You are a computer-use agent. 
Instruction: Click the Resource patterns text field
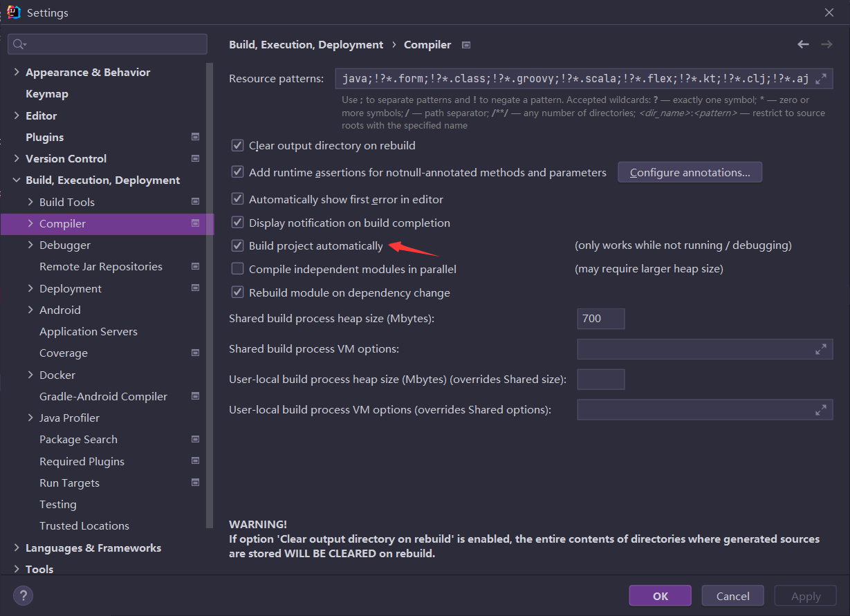tap(584, 79)
